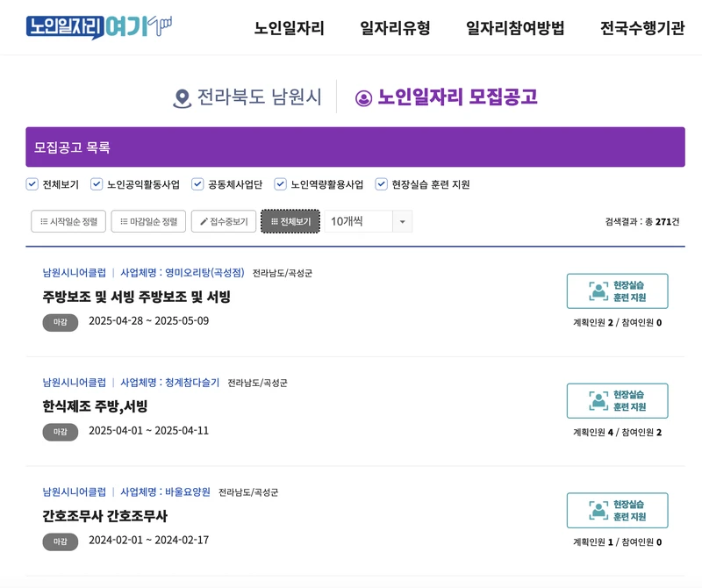Image resolution: width=702 pixels, height=588 pixels.
Task: Click 남원시니어클럽 link above 영미오리탕 posting
Action: pyautogui.click(x=75, y=272)
